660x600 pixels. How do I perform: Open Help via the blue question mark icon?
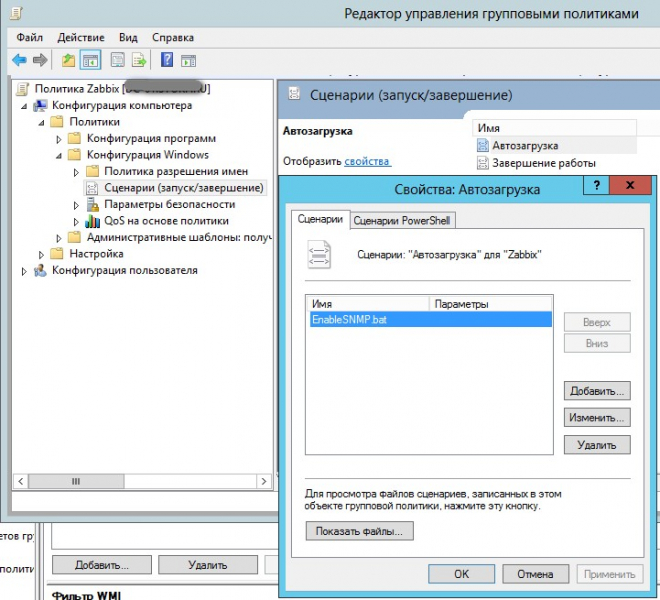pyautogui.click(x=166, y=60)
